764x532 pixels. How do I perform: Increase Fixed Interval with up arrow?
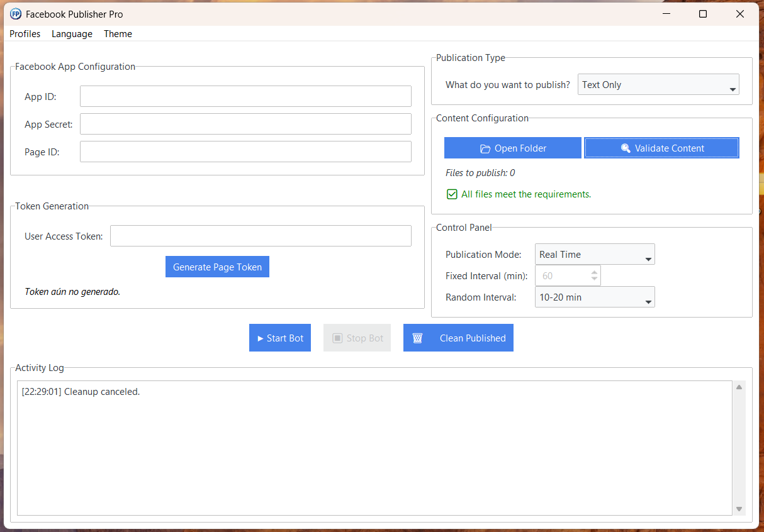[x=594, y=272]
